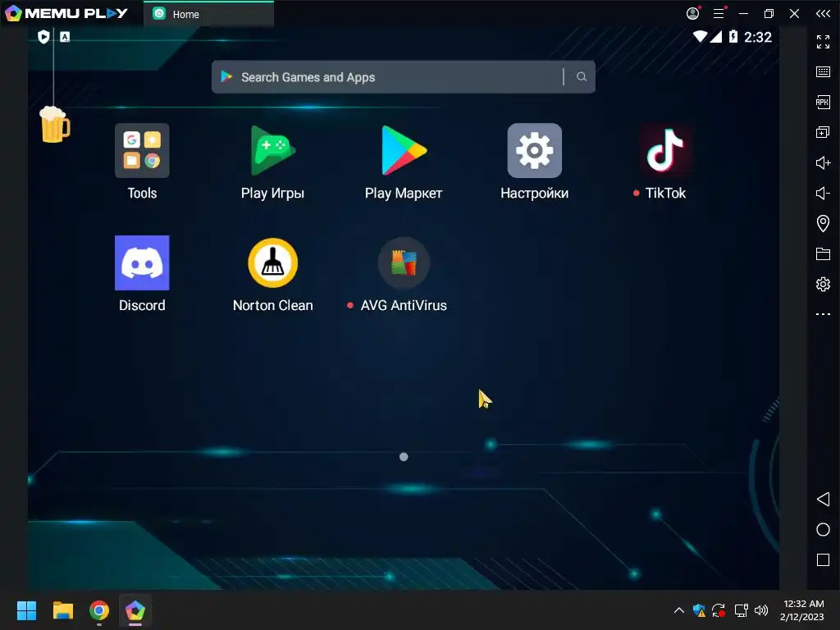Click the keyboard A indicator in status bar

(65, 36)
